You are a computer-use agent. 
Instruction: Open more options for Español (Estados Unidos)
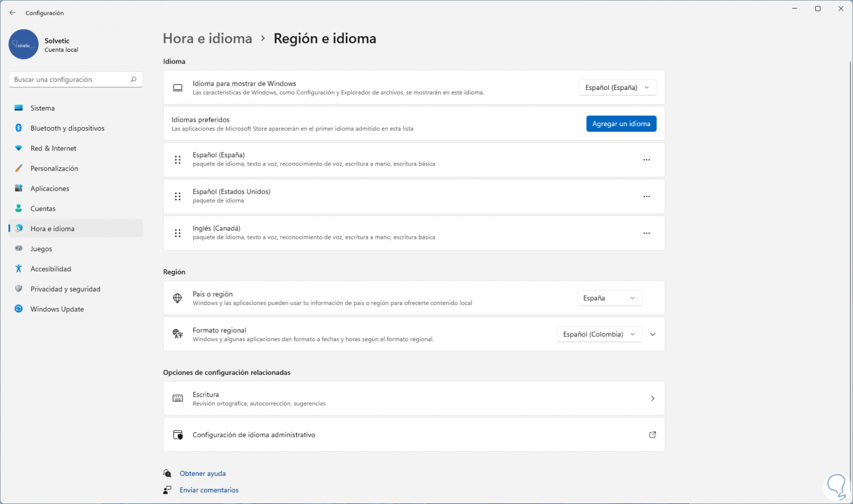point(646,196)
